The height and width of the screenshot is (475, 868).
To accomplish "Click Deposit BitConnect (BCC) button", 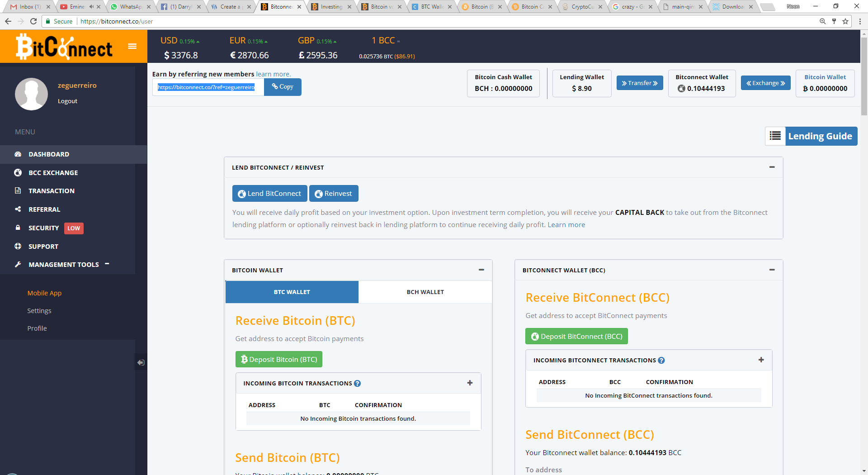I will point(576,337).
